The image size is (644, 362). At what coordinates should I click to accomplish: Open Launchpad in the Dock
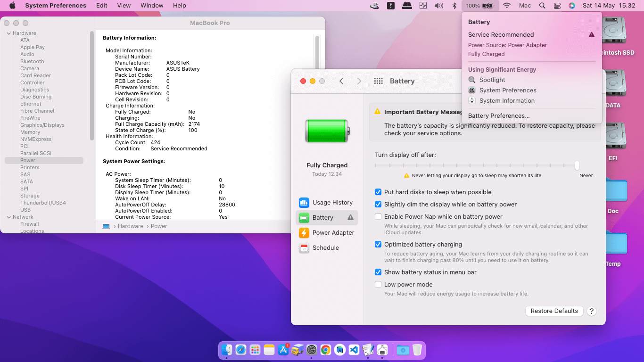tap(255, 350)
